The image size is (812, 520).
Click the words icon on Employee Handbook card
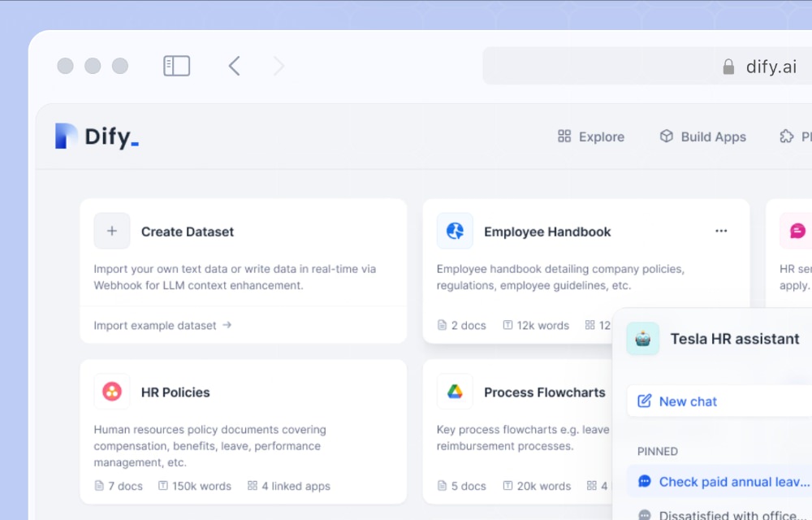(508, 325)
